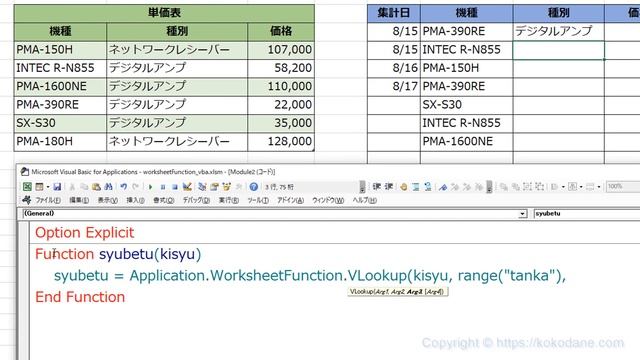Open the Project Explorer icon

coord(202,187)
